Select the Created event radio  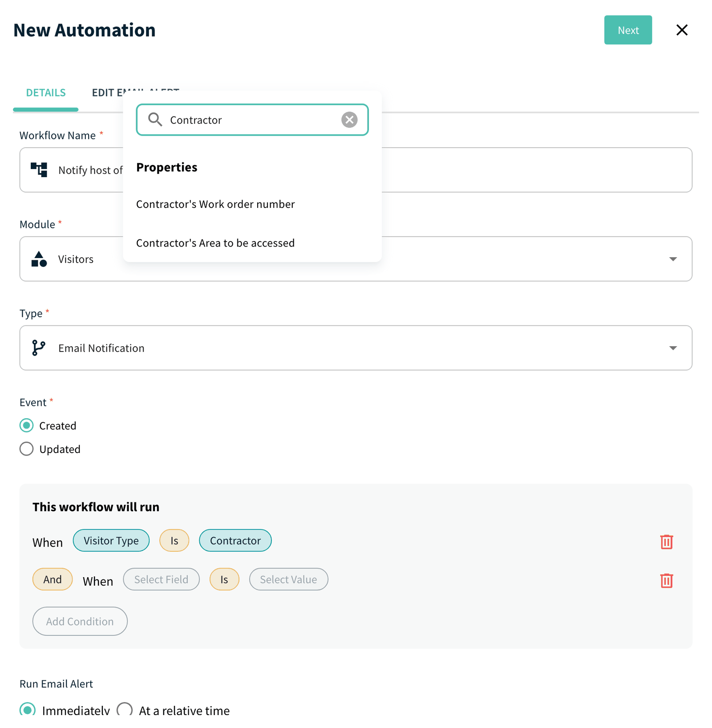coord(27,425)
